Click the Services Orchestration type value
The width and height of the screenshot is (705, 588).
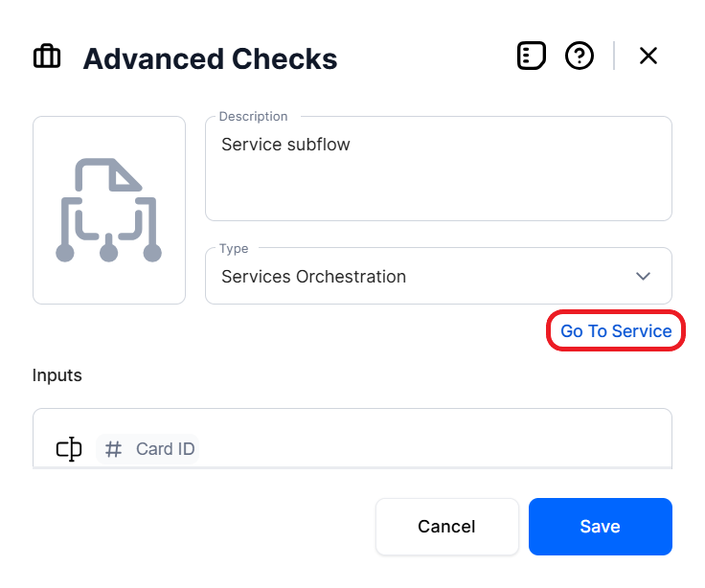point(314,277)
